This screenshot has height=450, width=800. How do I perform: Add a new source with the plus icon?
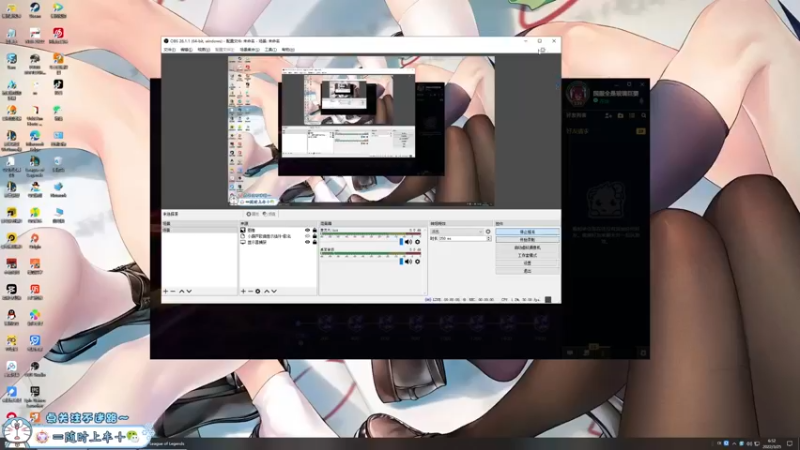(243, 291)
